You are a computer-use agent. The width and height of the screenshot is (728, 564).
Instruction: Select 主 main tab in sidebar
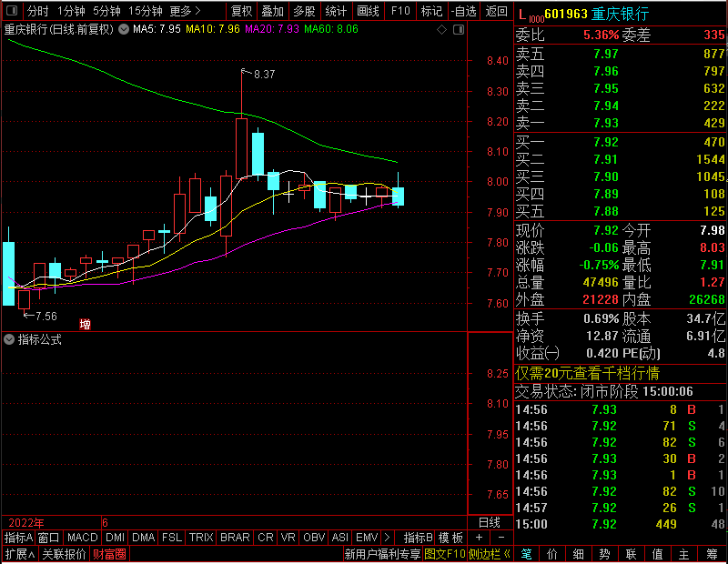(x=683, y=554)
